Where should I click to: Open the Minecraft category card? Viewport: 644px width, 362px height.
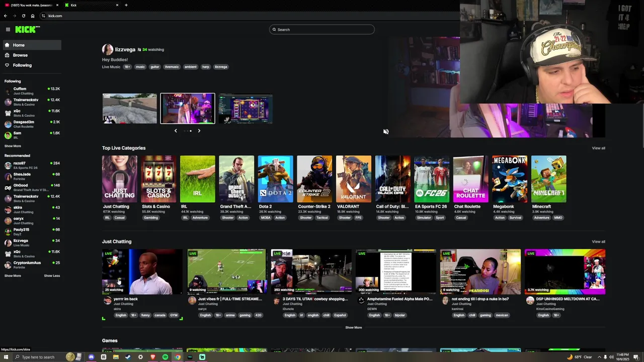tap(548, 179)
